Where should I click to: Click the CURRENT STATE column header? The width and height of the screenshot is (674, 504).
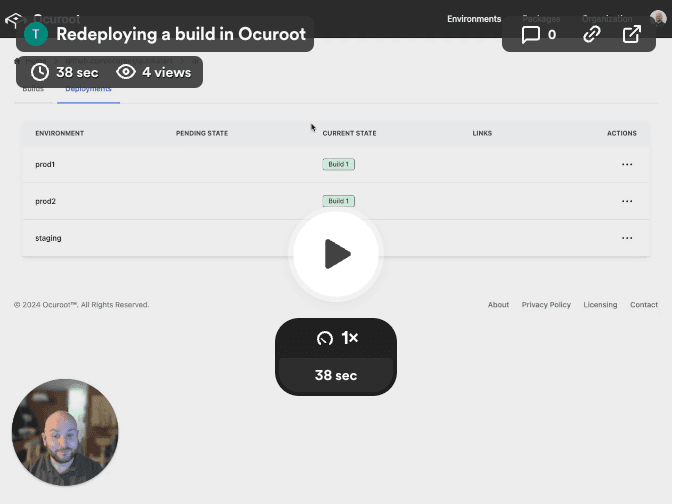click(349, 133)
